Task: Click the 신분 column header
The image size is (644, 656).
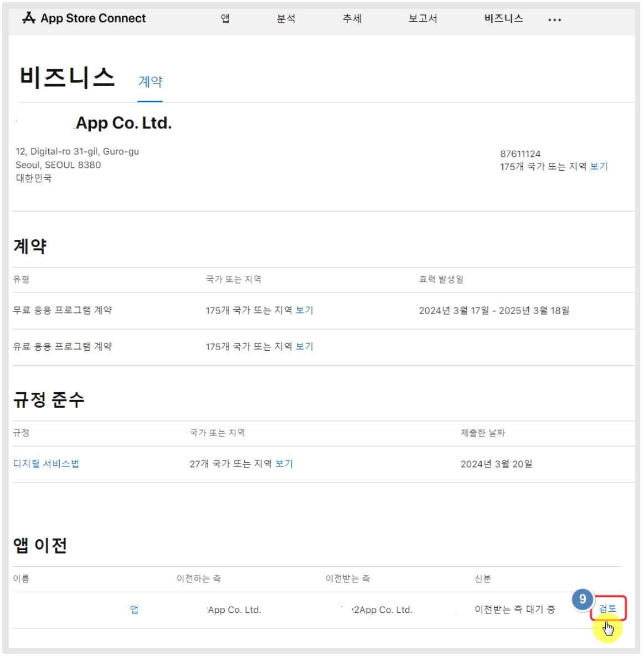Action: (482, 578)
